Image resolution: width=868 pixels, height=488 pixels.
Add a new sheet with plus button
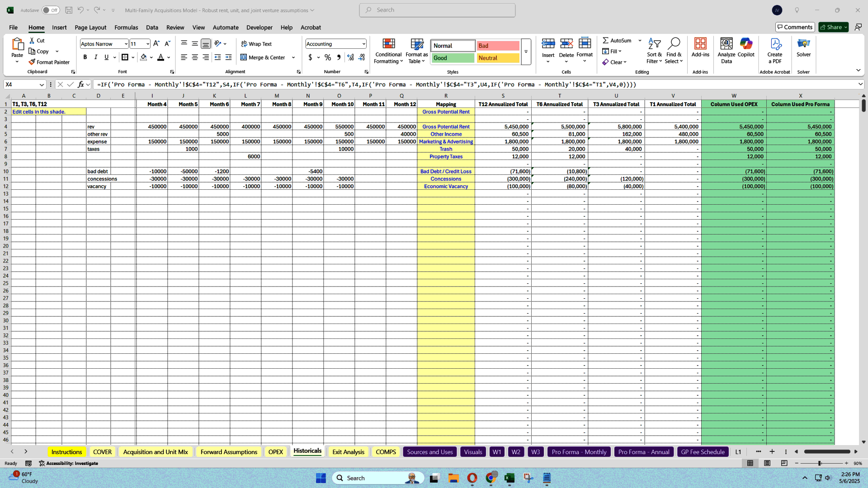point(772,452)
